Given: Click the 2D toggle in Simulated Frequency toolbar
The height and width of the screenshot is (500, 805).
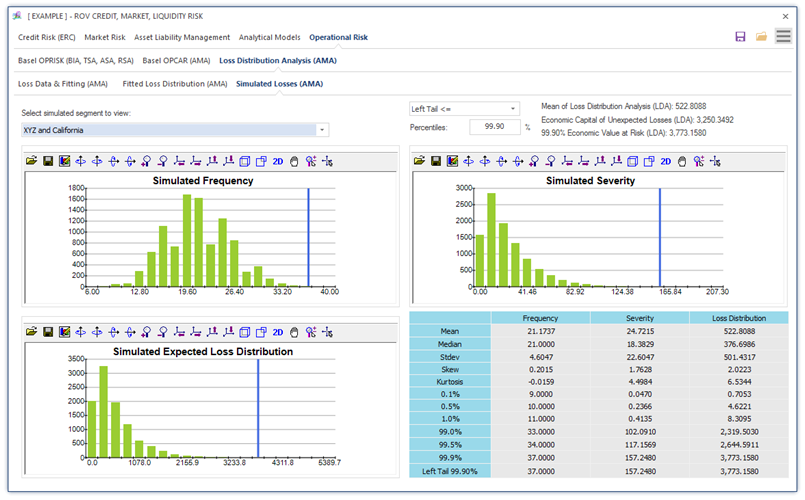Looking at the screenshot, I should pos(278,162).
